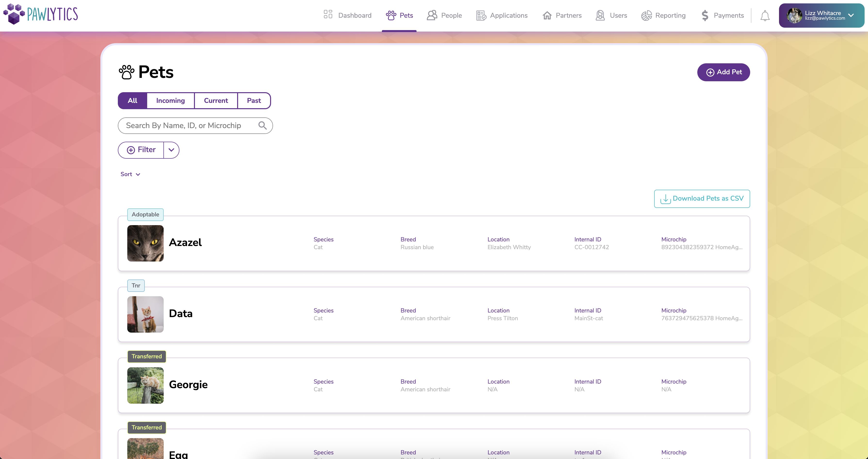
Task: Open the Dashboard from the navigation bar
Action: [x=347, y=16]
